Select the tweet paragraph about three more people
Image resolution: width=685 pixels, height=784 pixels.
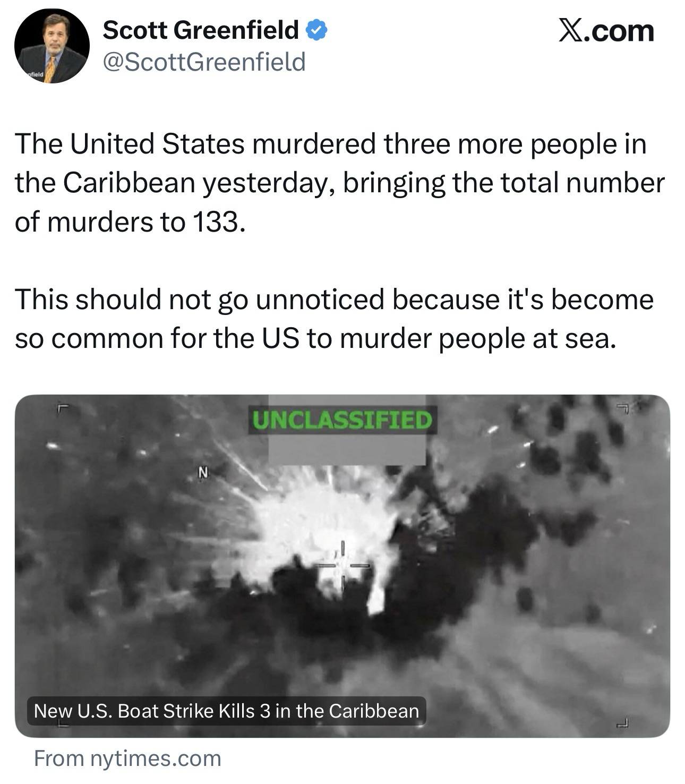click(x=340, y=183)
